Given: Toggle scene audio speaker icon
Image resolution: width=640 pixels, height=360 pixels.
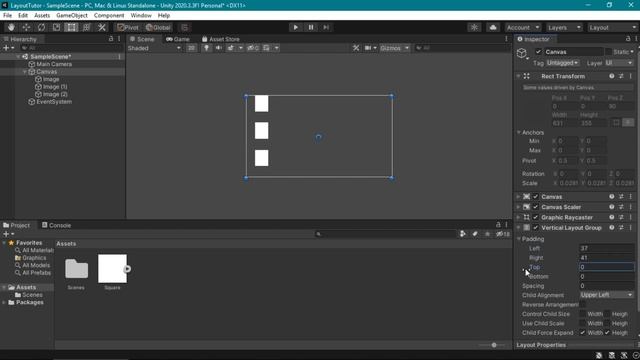Looking at the screenshot, I should 218,48.
